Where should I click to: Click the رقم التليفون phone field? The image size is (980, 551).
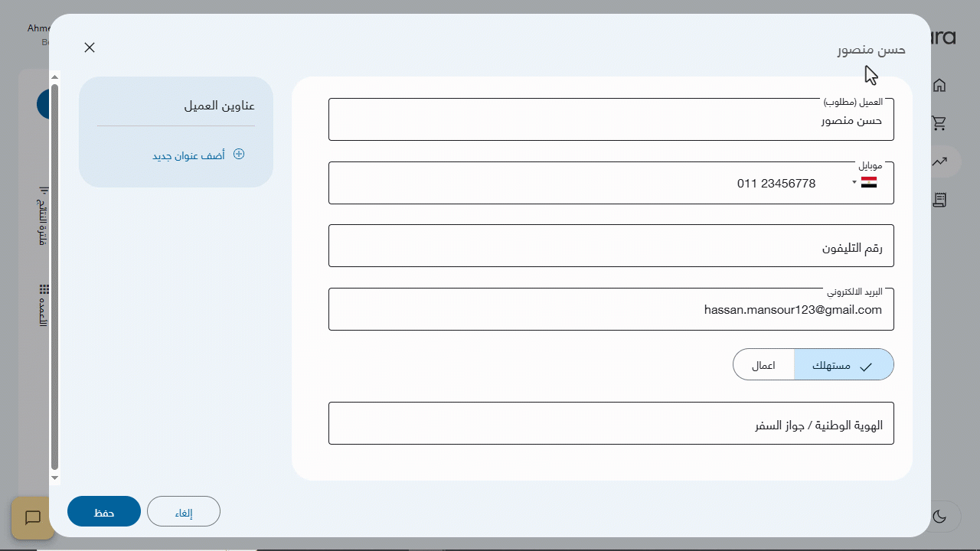[x=611, y=246]
